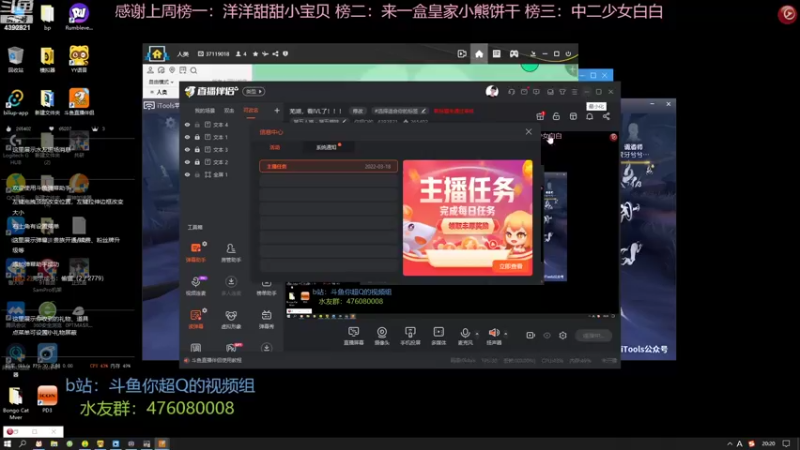This screenshot has width=800, height=450.
Task: Click the share icon in 直播伴侣 header
Action: (606, 116)
